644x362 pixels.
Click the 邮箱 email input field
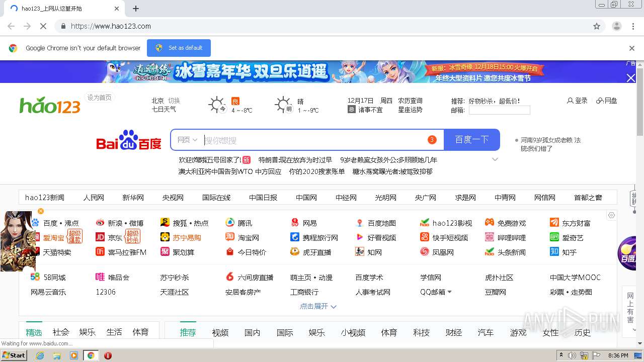pos(500,110)
